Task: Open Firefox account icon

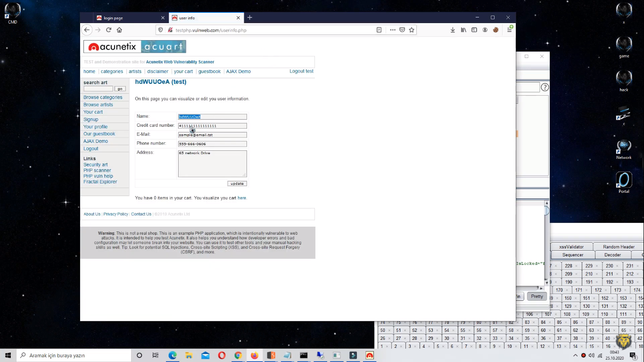Action: click(x=485, y=30)
